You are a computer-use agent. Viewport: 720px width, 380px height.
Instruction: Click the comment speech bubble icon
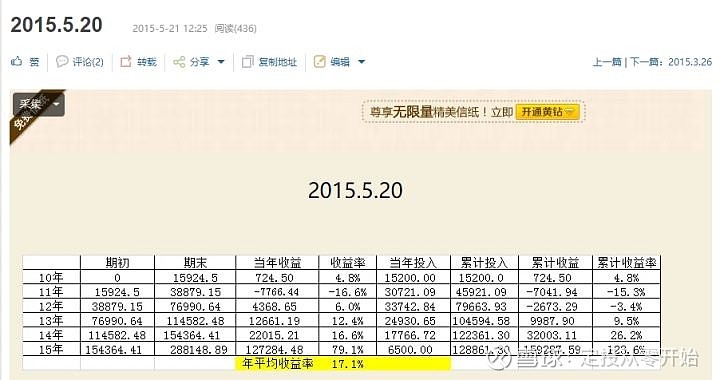tap(62, 61)
